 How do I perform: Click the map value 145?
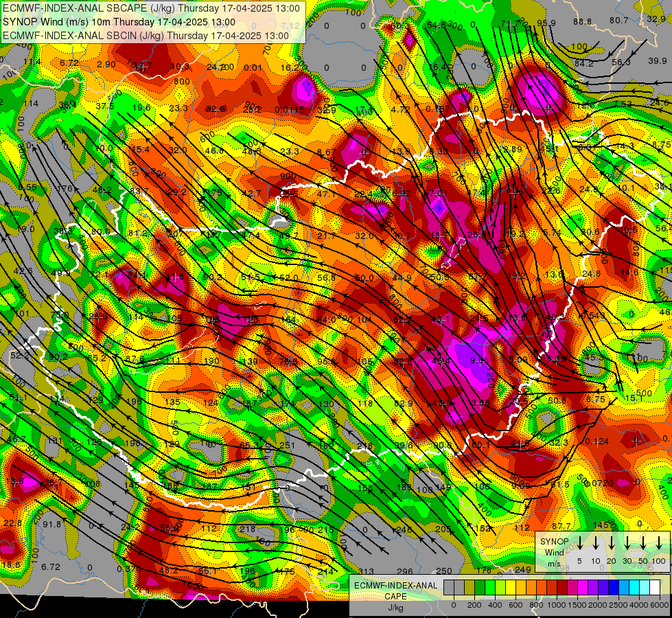click(601, 525)
